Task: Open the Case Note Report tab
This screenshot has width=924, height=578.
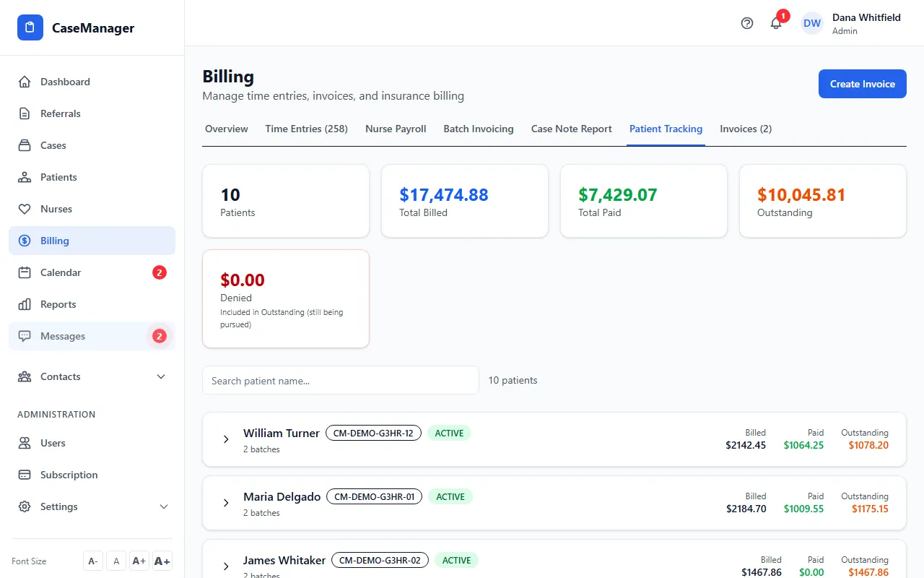Action: pos(572,129)
